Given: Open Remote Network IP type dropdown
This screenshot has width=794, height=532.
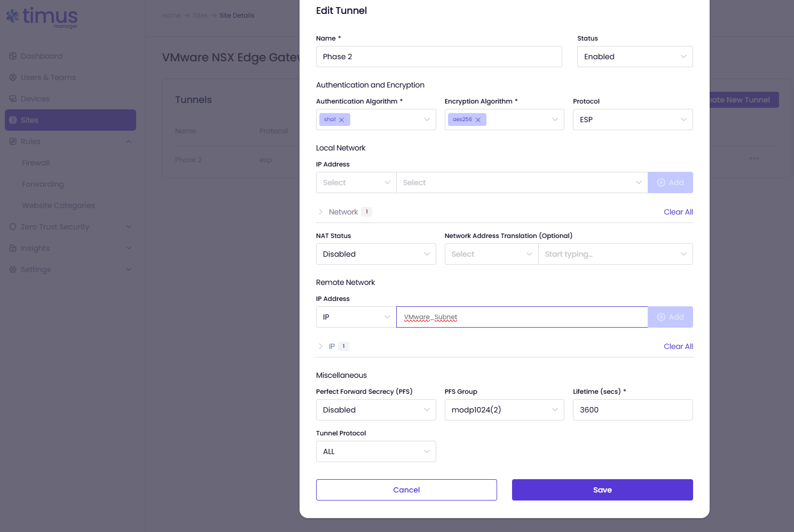Looking at the screenshot, I should click(x=356, y=317).
